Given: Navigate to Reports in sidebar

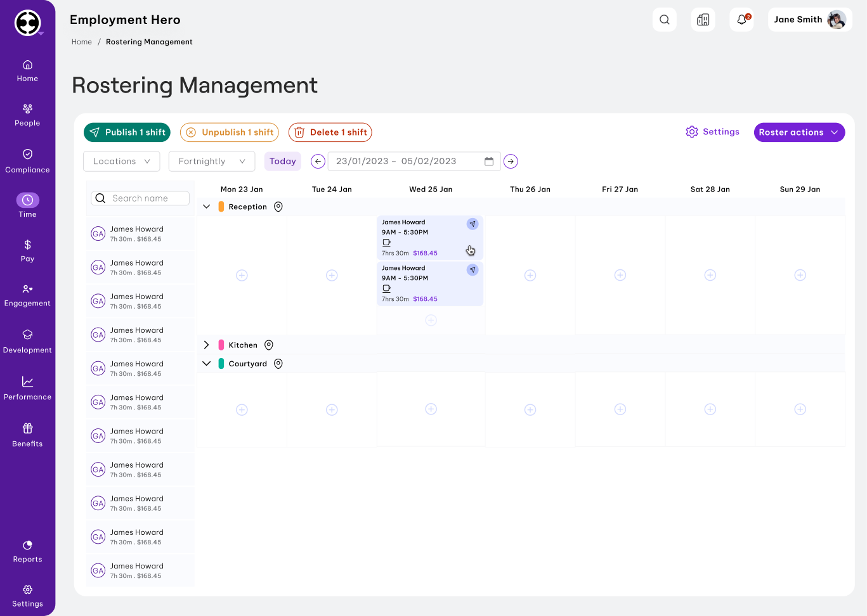Looking at the screenshot, I should click(x=27, y=551).
